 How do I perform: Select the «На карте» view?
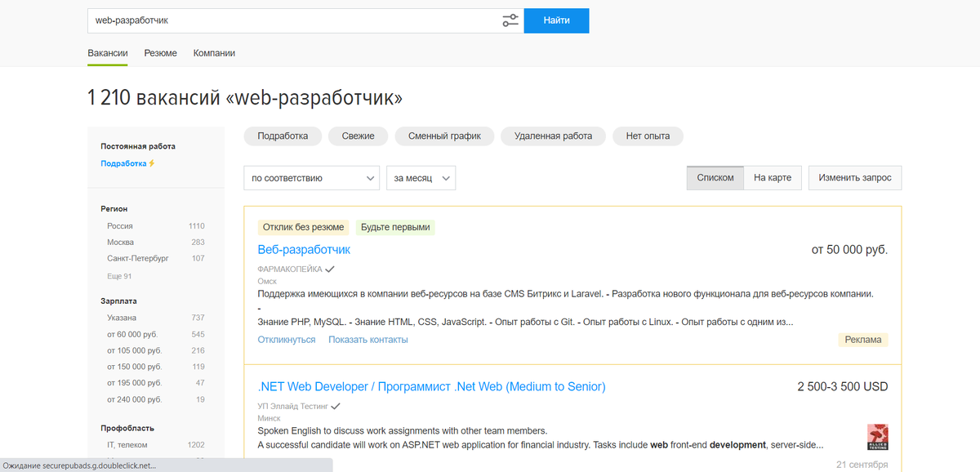[x=772, y=177]
